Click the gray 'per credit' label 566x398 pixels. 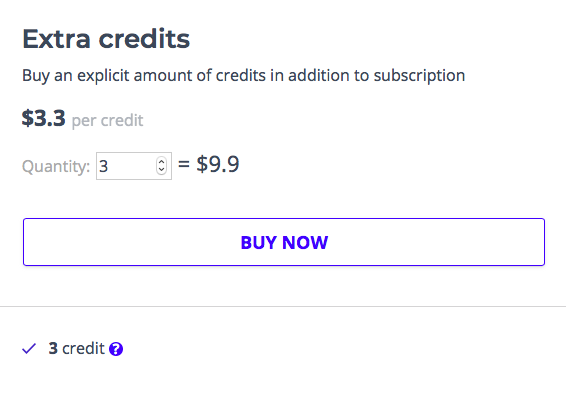108,121
